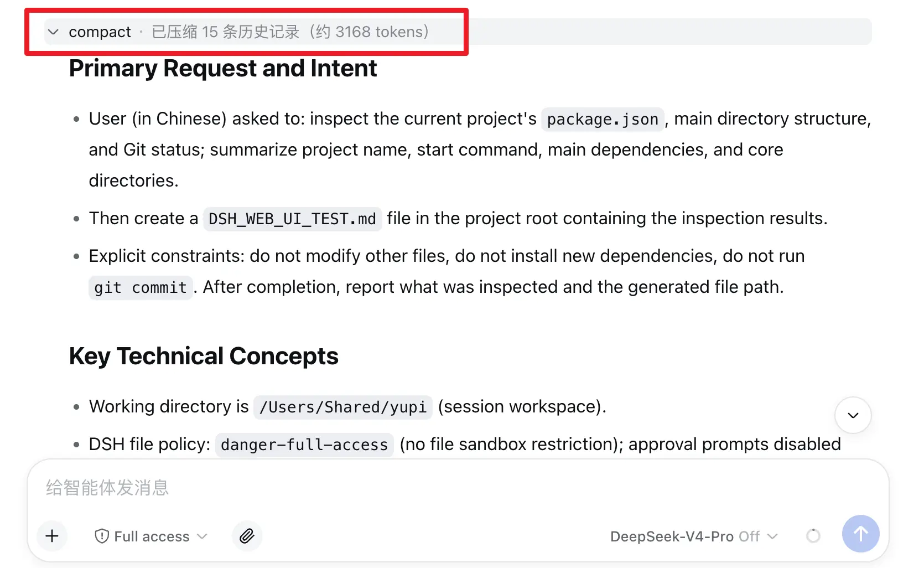
Task: Toggle the Off thinking mode label
Action: point(749,536)
